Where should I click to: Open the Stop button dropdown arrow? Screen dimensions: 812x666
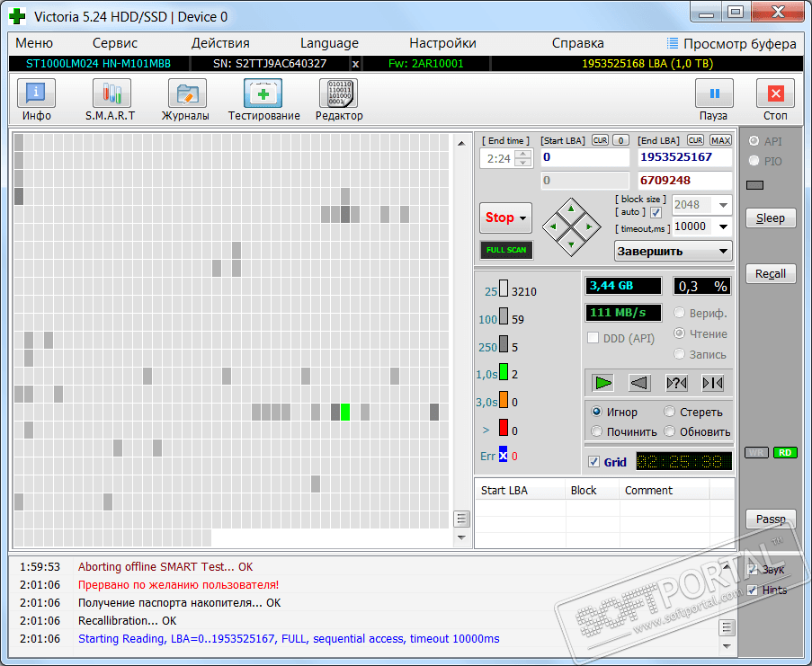pyautogui.click(x=523, y=218)
